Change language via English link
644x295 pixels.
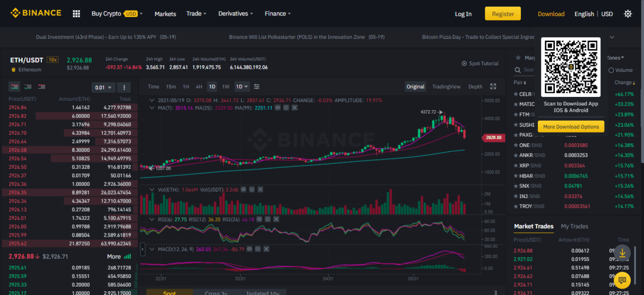pos(584,14)
